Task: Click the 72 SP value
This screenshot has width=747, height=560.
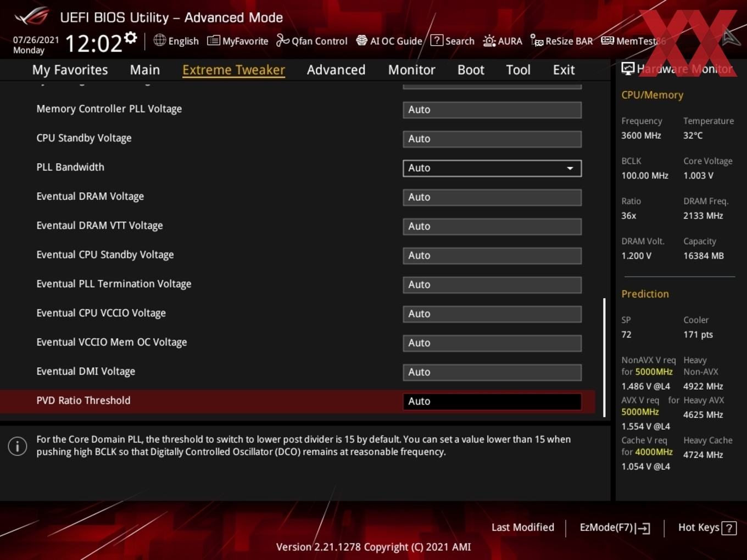Action: tap(626, 334)
